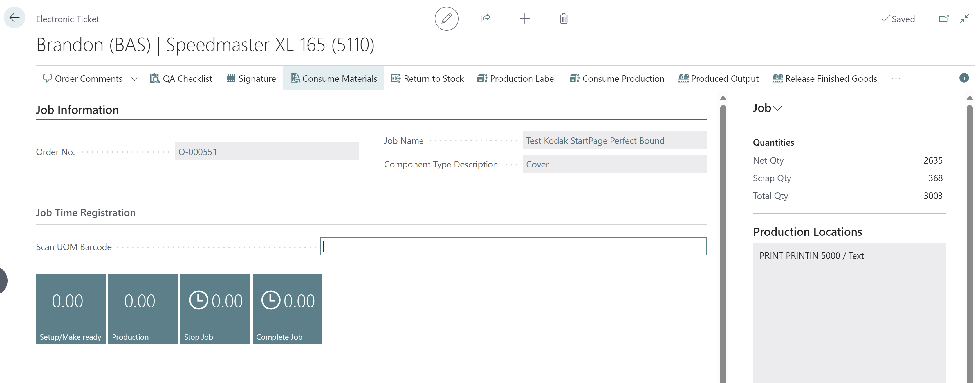
Task: Click the collapse page arrows icon
Action: tap(965, 19)
